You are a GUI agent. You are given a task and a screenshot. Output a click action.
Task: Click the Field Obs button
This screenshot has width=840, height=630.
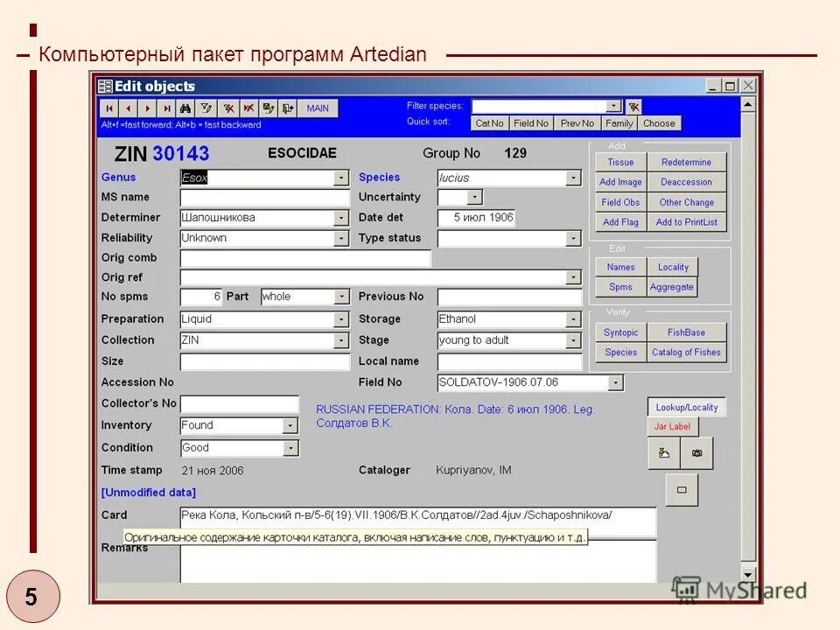(x=620, y=202)
